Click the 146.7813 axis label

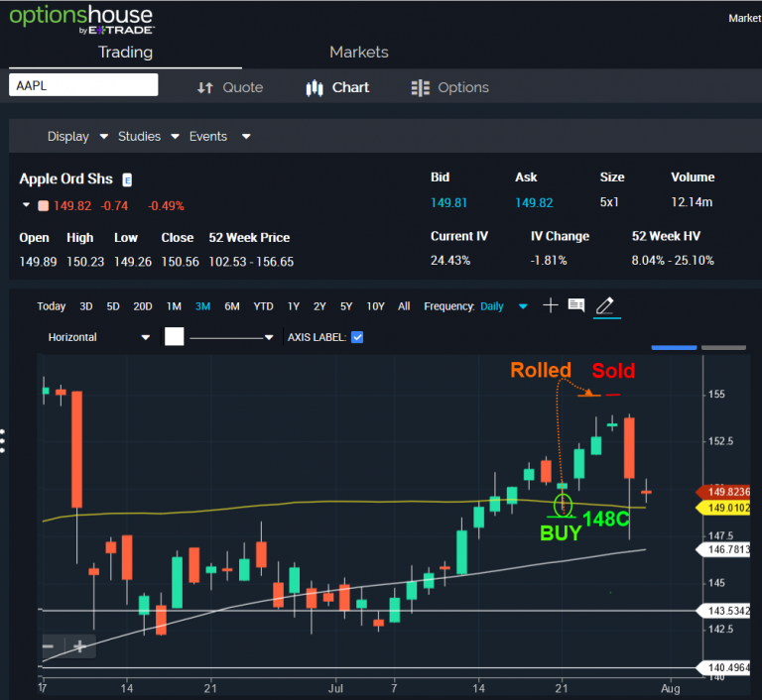click(724, 549)
